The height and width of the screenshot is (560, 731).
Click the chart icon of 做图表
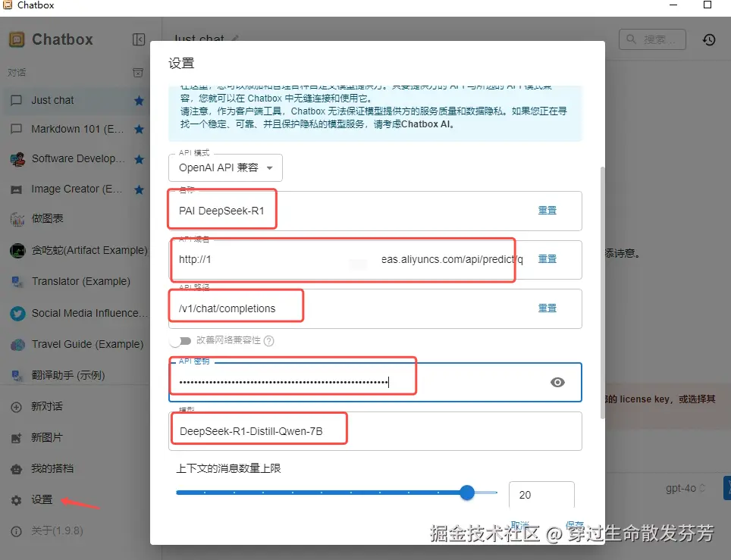(x=17, y=219)
